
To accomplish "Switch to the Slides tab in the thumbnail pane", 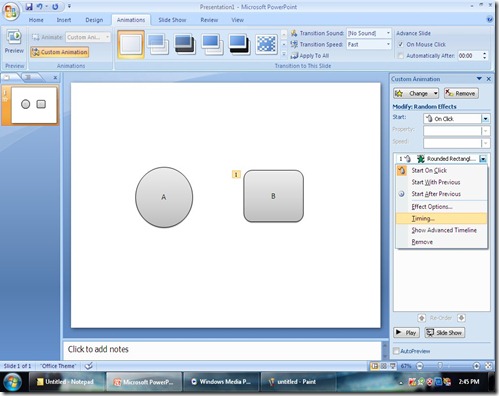I will tap(8, 77).
